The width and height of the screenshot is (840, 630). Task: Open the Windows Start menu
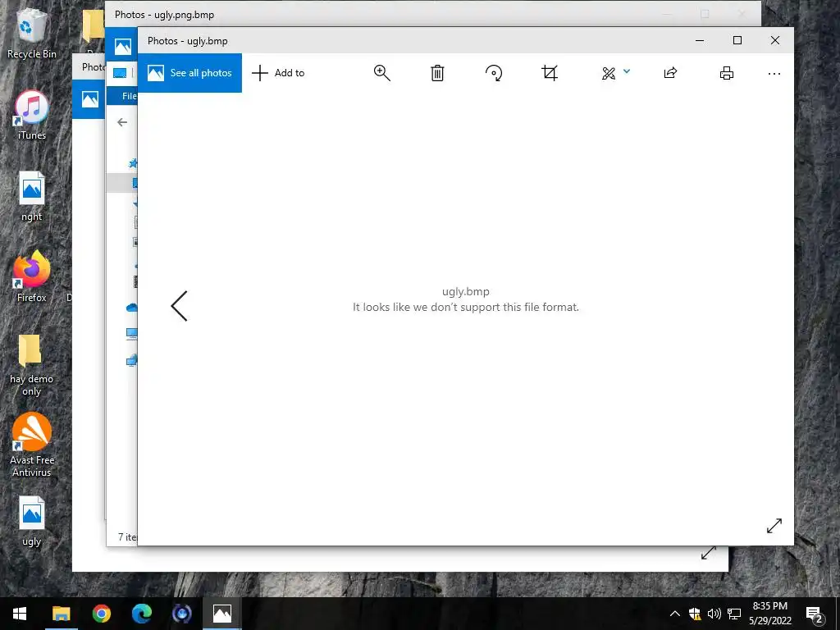click(x=20, y=614)
